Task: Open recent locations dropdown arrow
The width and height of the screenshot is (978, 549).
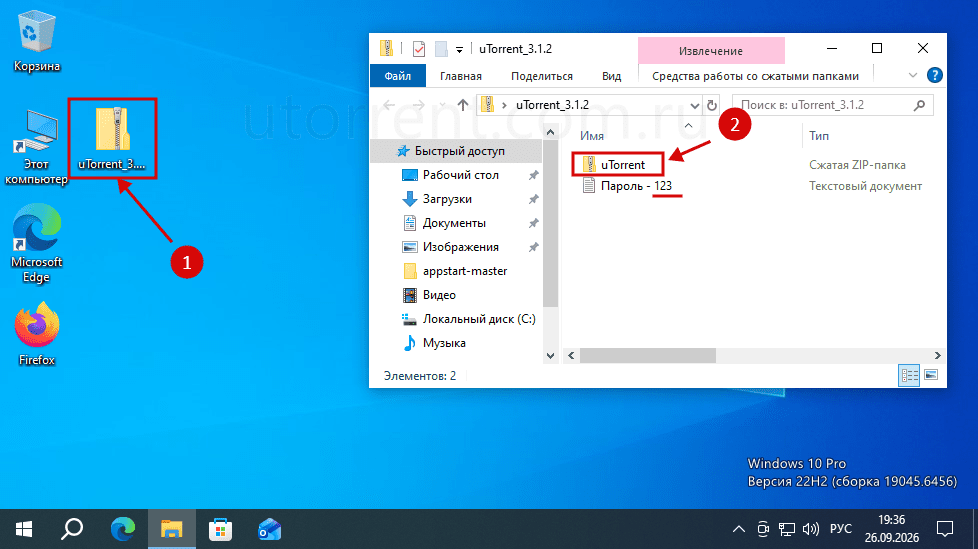Action: (x=442, y=105)
